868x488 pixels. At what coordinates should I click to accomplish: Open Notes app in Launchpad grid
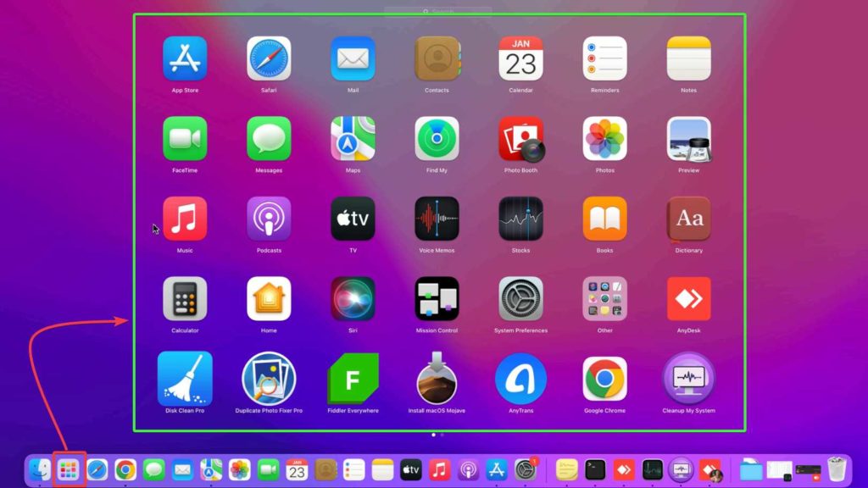[688, 58]
